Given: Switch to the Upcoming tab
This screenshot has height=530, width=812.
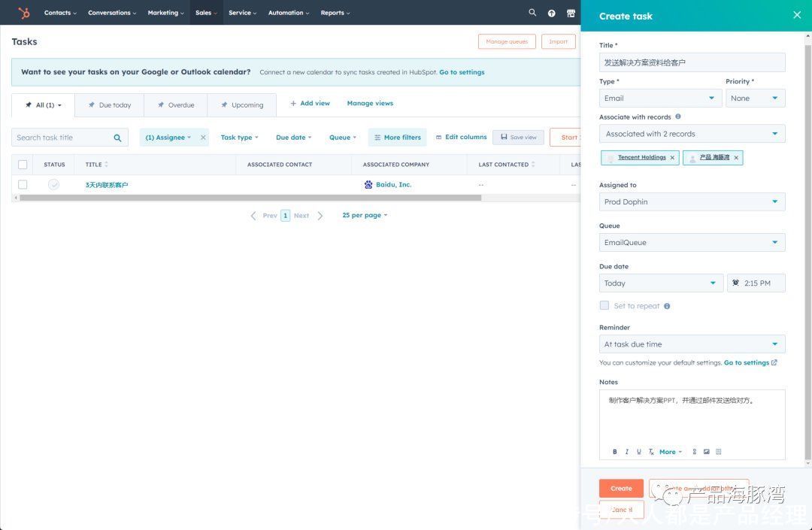Looking at the screenshot, I should pyautogui.click(x=242, y=105).
